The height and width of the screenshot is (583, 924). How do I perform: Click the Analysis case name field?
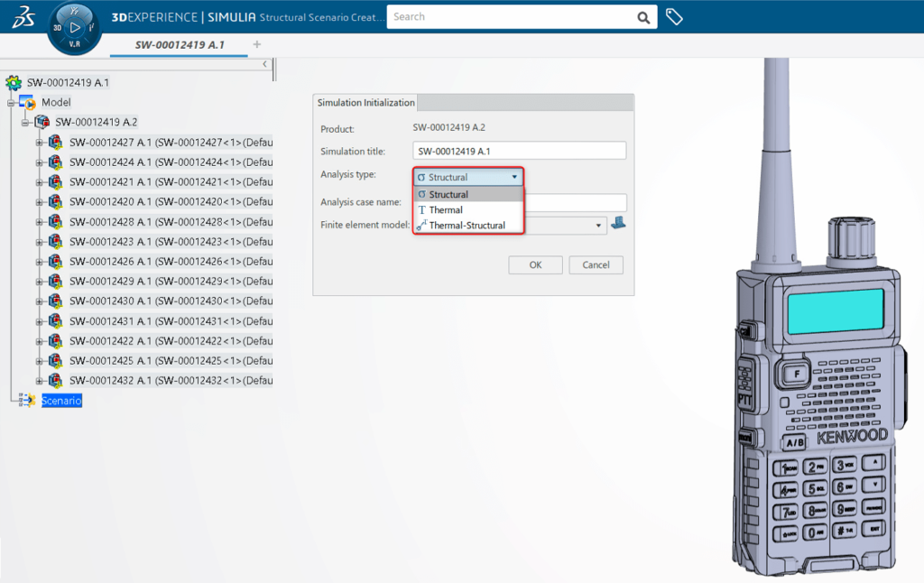click(575, 202)
